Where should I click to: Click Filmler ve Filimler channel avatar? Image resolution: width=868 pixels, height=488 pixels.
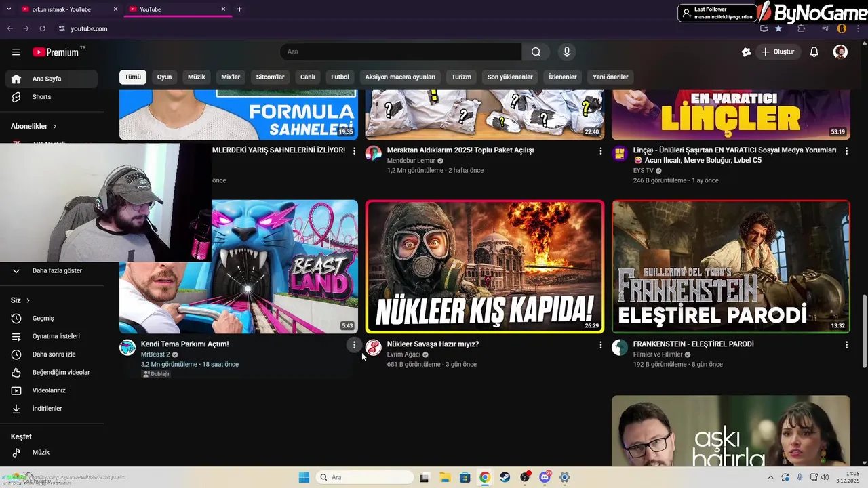click(620, 348)
